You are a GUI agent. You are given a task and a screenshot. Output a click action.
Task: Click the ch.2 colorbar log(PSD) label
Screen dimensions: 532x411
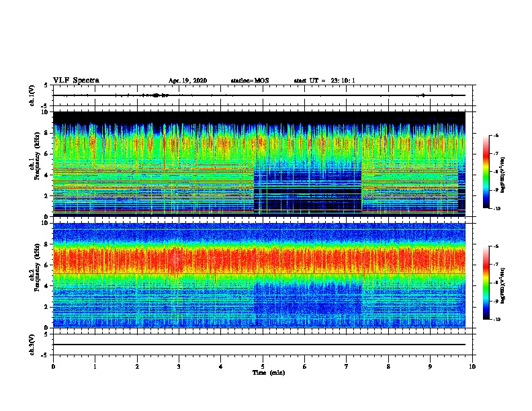click(x=502, y=285)
